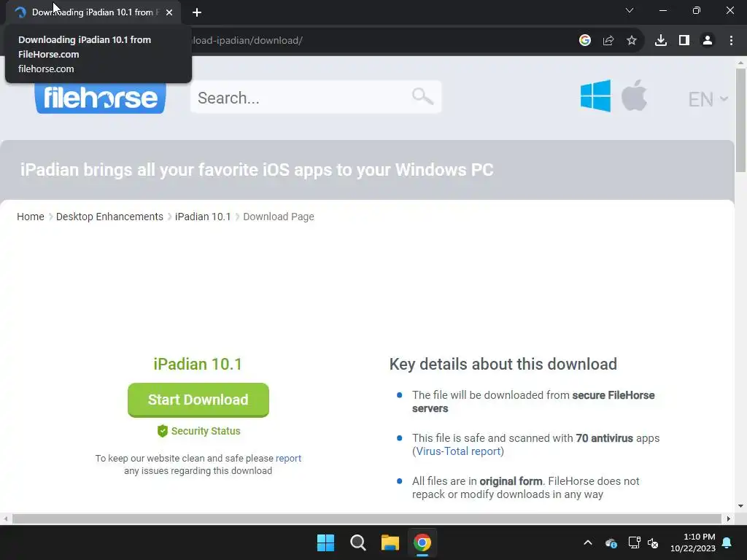Click the Search input field
Screen dimensions: 747x560
pyautogui.click(x=316, y=97)
